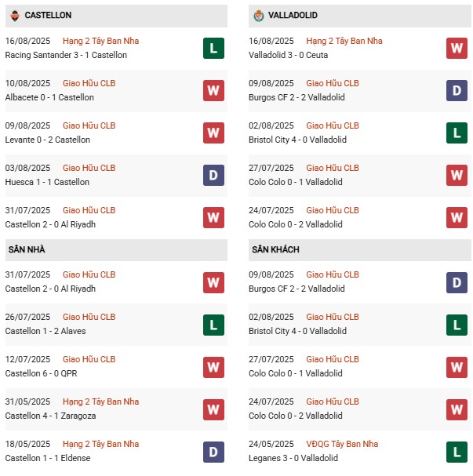Click the D badge for Castellon vs Eldense
This screenshot has width=473, height=476.
point(213,451)
